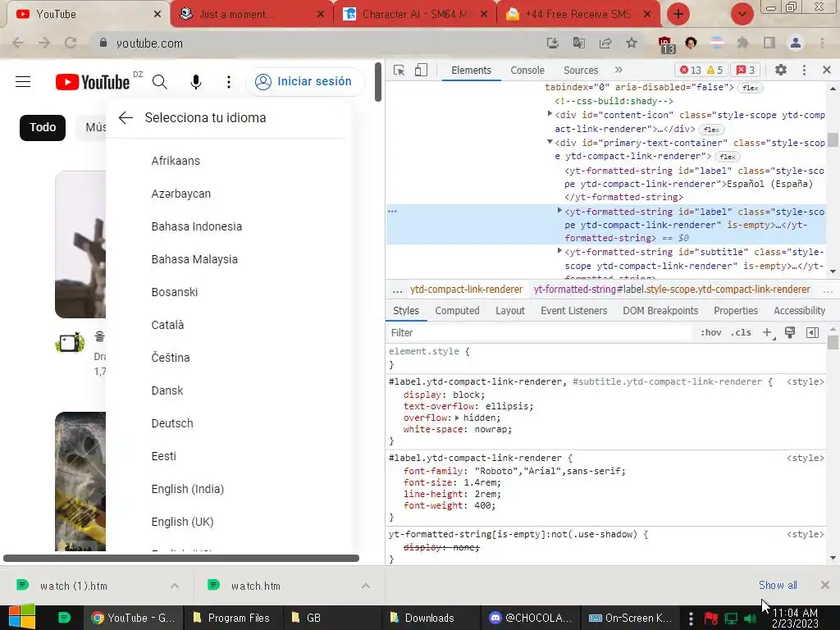
Task: Open the Event Listeners tab
Action: point(573,311)
